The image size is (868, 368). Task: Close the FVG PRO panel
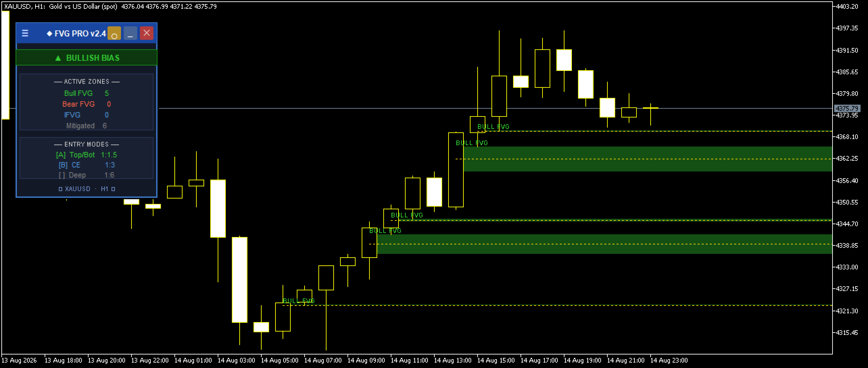pyautogui.click(x=147, y=34)
